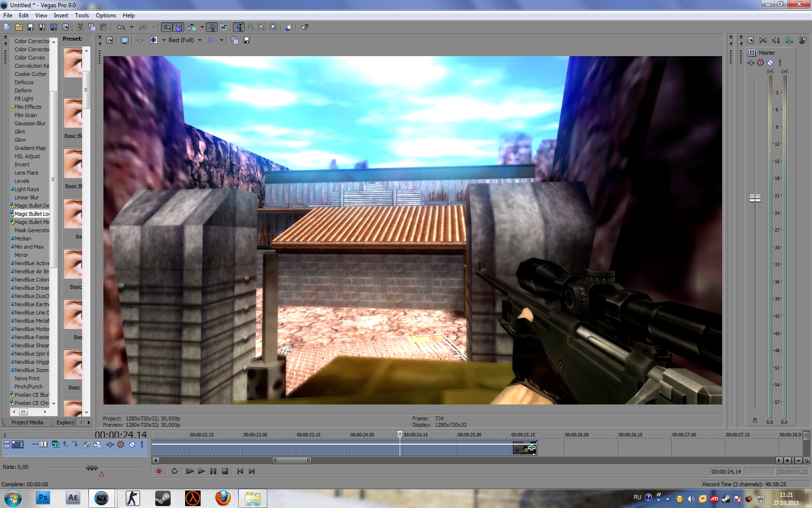This screenshot has height=508, width=812.
Task: Open the Edit menu
Action: pos(24,15)
